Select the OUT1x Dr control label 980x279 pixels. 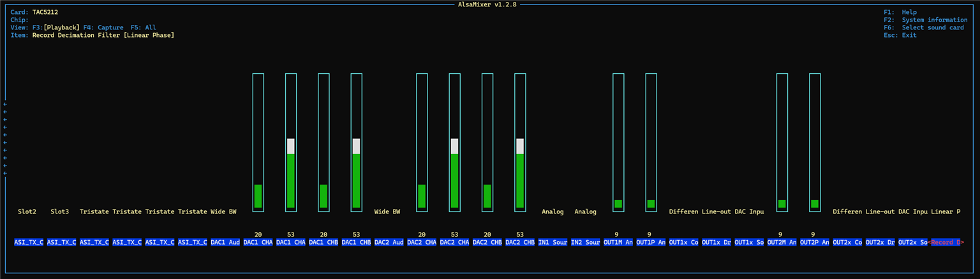point(716,242)
